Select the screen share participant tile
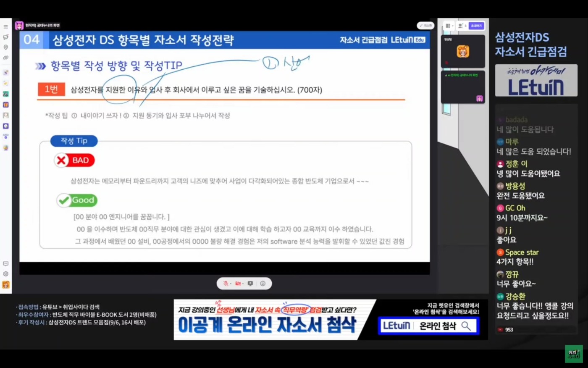 pyautogui.click(x=463, y=87)
